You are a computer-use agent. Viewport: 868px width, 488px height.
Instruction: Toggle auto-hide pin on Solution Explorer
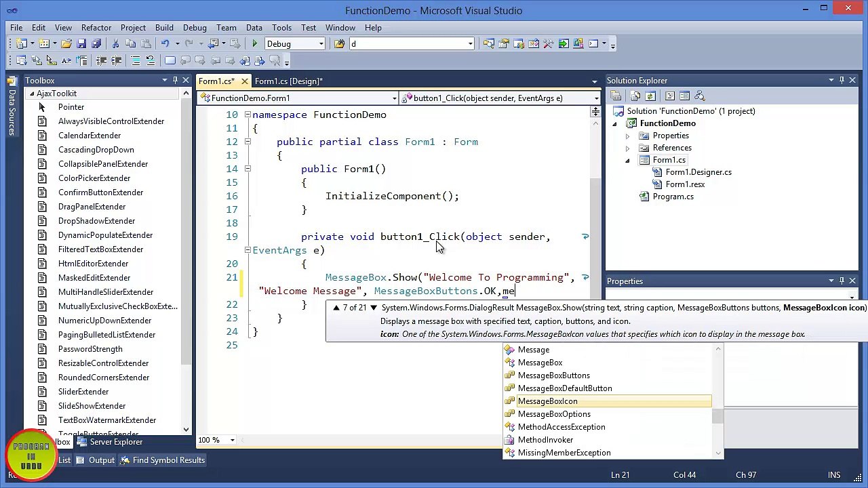pos(842,81)
